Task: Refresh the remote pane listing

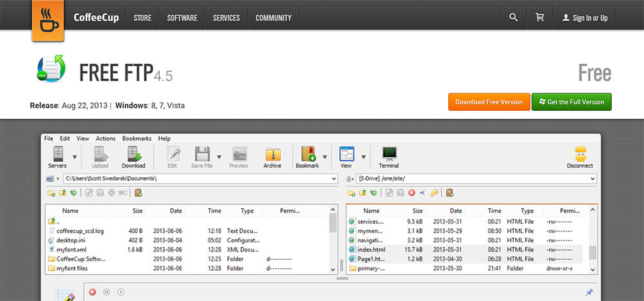Action: [374, 193]
